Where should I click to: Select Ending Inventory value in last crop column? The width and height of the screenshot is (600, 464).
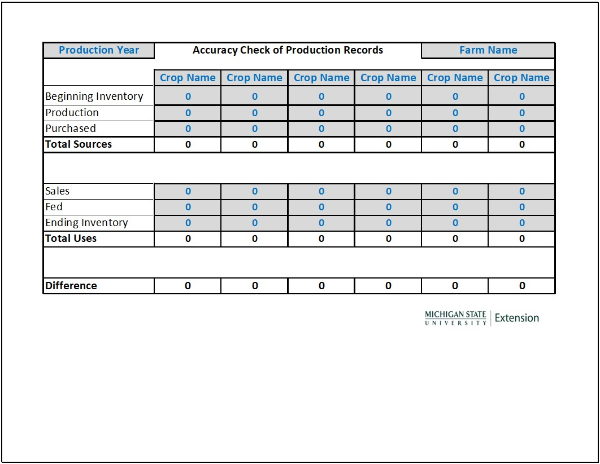521,223
